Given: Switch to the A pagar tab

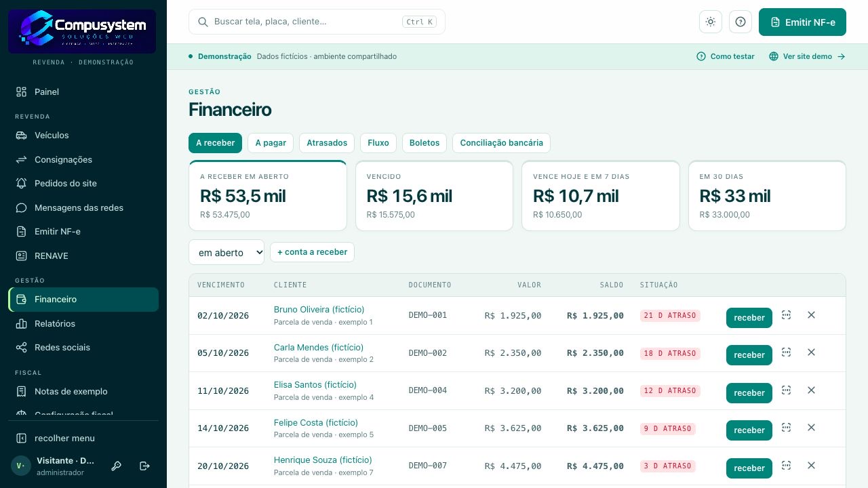Looking at the screenshot, I should (271, 143).
